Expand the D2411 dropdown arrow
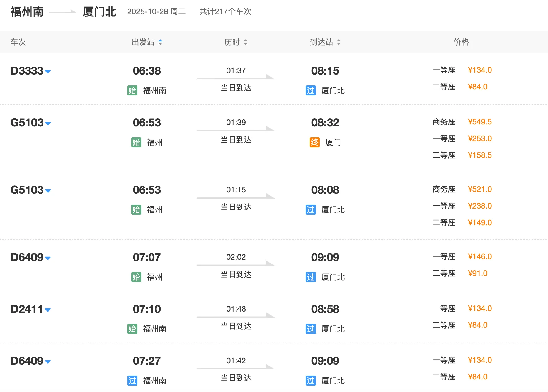 48,310
